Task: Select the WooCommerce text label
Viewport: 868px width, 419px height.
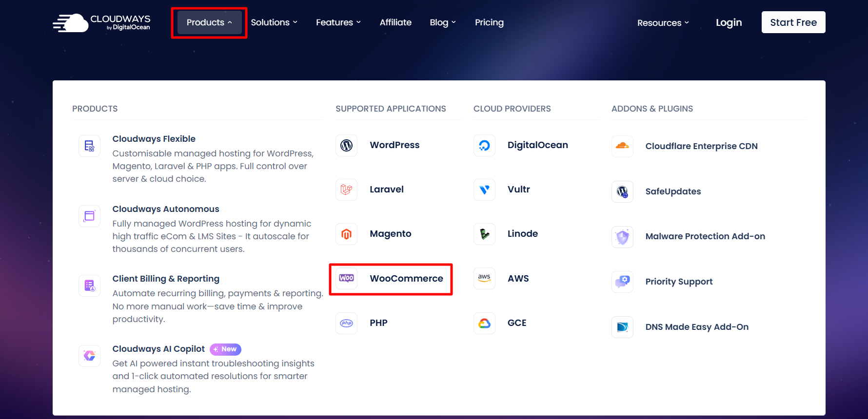Action: (x=406, y=278)
